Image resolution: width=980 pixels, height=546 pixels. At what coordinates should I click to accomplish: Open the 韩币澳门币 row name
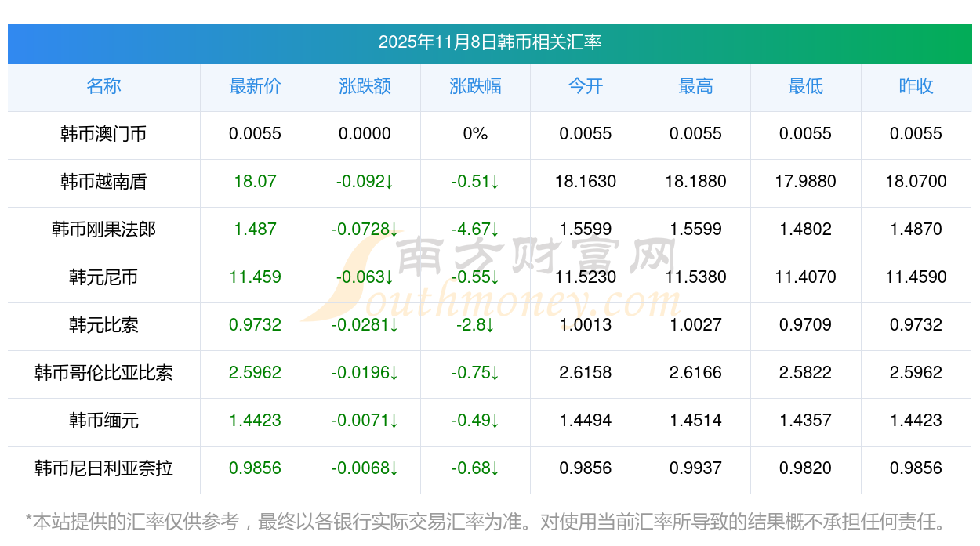[103, 134]
